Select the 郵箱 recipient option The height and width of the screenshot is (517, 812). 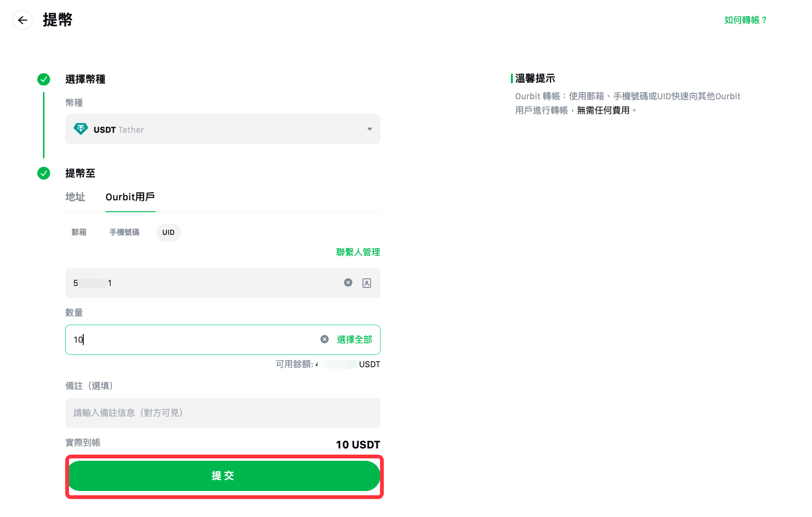(x=79, y=233)
